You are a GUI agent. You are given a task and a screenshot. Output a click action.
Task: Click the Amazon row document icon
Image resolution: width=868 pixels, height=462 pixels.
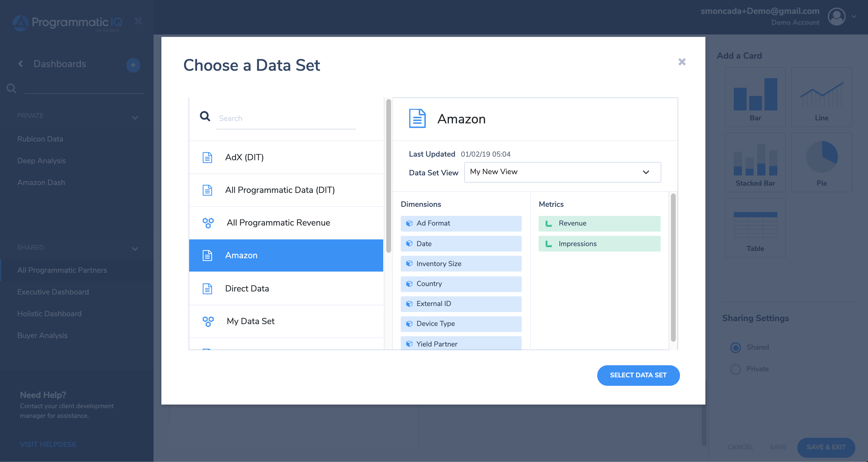click(207, 255)
